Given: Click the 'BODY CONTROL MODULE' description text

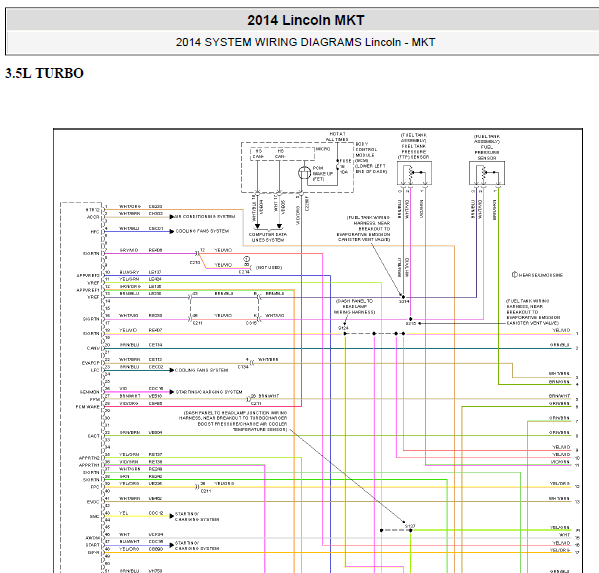Looking at the screenshot, I should coord(371,158).
